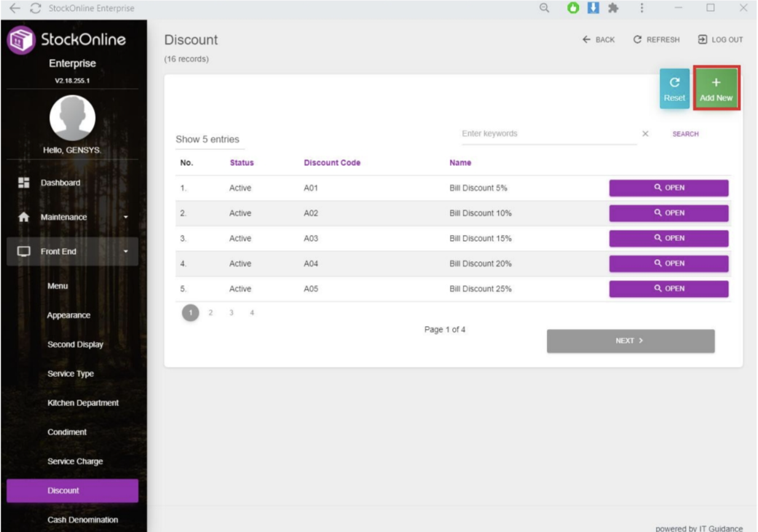Expand the Maintenance menu arrow
Screen dimensions: 758x532
click(125, 218)
